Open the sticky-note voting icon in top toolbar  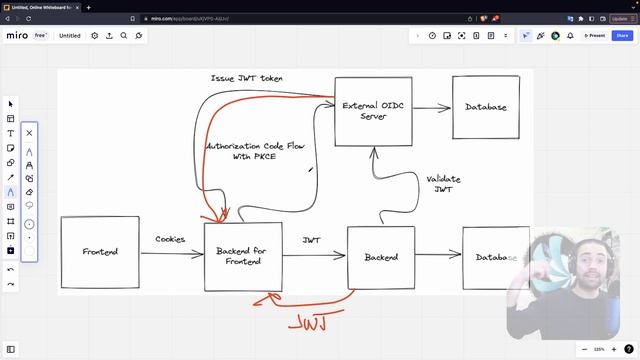click(447, 36)
